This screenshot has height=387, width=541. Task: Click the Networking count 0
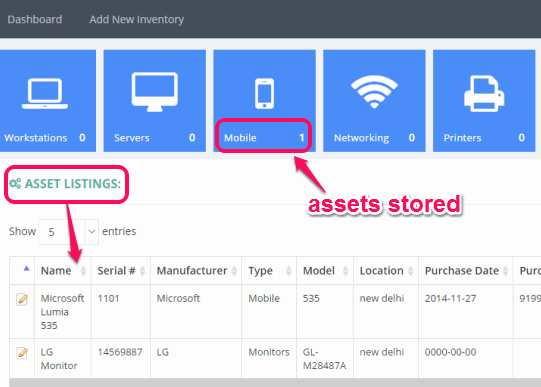pos(412,138)
